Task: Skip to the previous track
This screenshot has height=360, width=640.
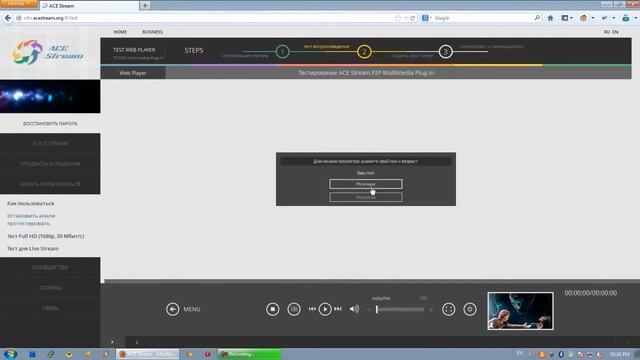Action: (312, 309)
